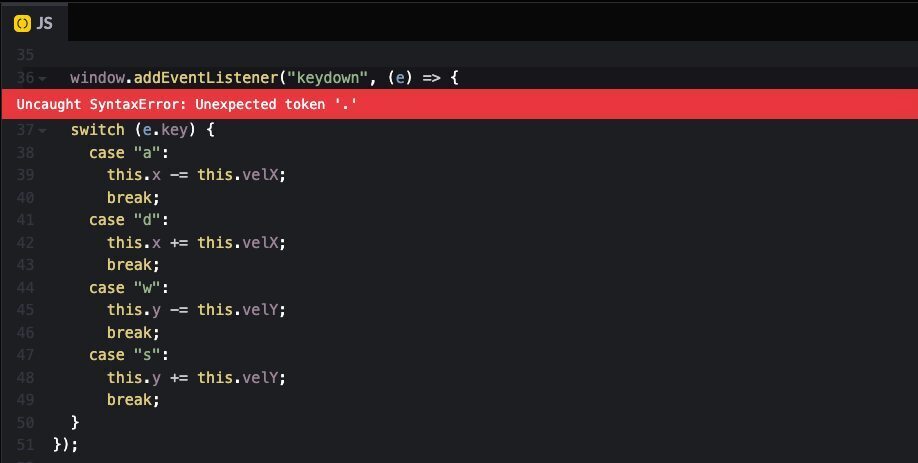Click line number 51 in the gutter

click(x=25, y=445)
